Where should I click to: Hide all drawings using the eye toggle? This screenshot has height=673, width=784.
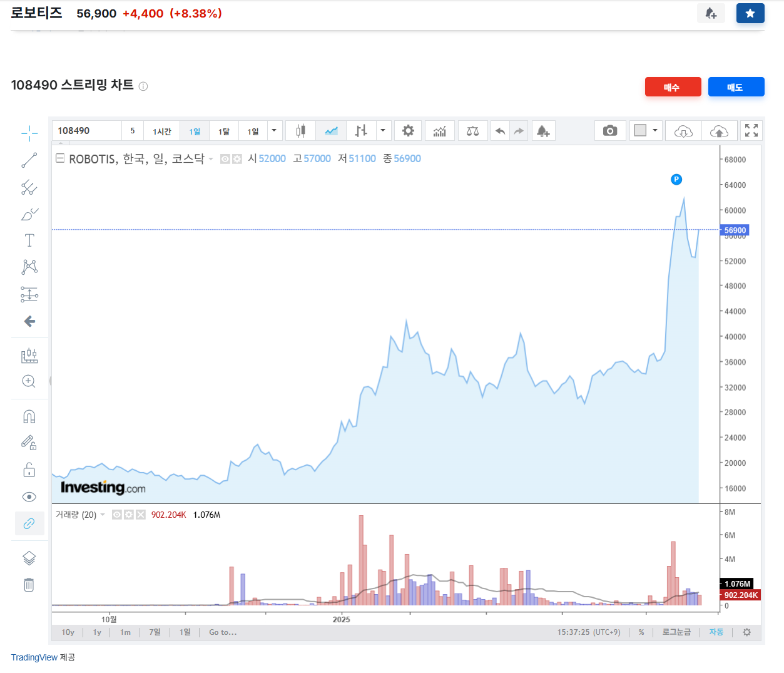[29, 496]
